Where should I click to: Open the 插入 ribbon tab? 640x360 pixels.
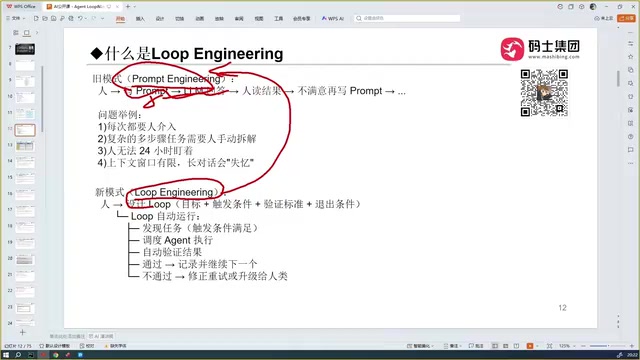point(140,18)
